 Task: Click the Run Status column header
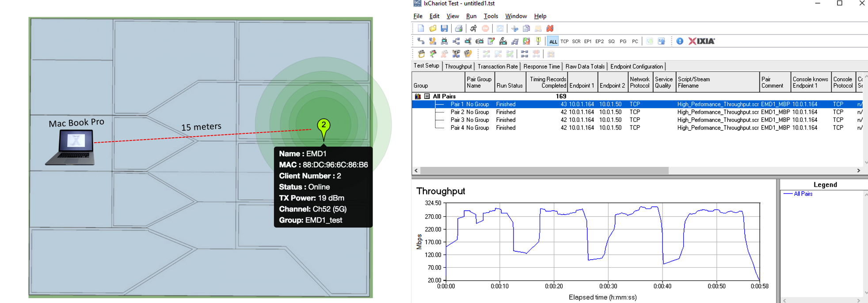point(510,82)
